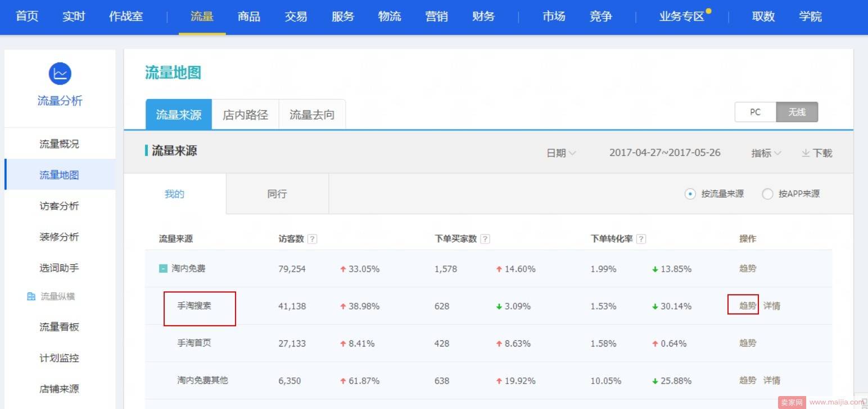Viewport: 868px width, 409px height.
Task: Open 交易 in top navigation
Action: [296, 16]
